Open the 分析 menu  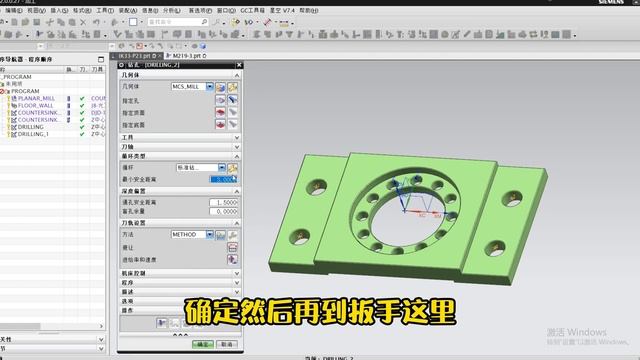(x=171, y=10)
